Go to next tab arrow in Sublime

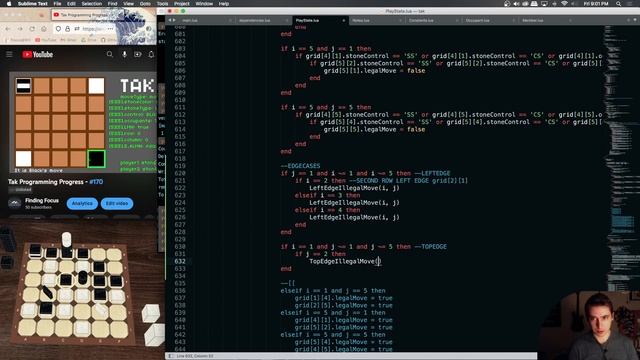[x=175, y=20]
